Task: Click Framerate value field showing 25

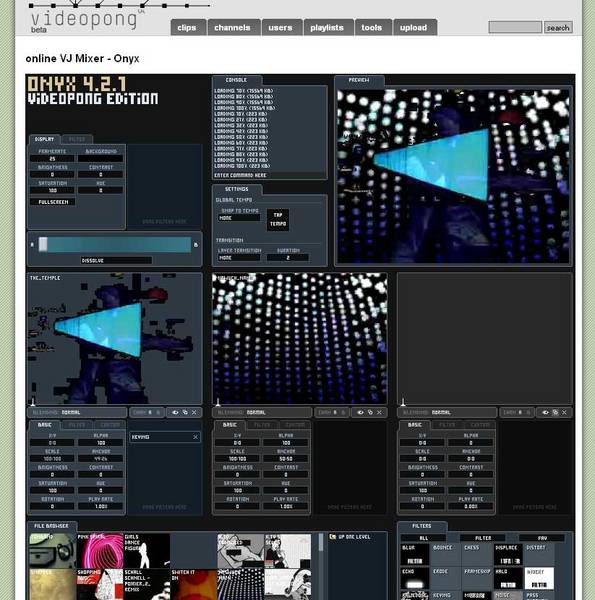Action: tap(52, 158)
